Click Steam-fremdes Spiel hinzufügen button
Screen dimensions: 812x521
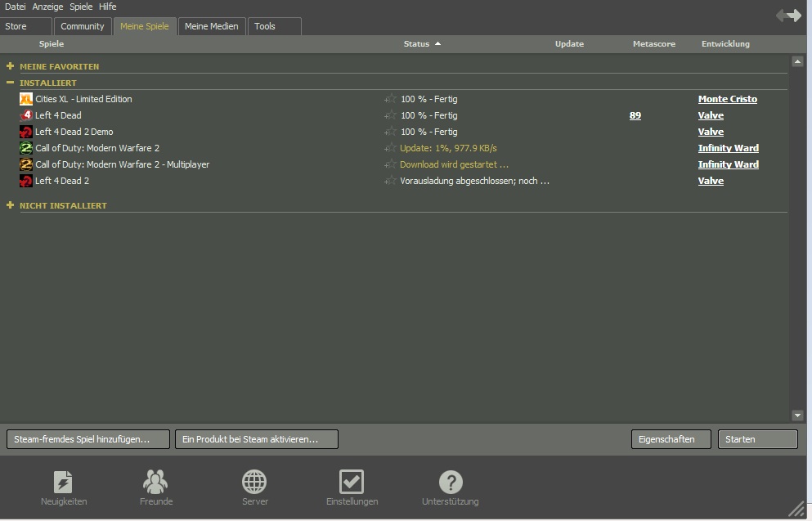[88, 439]
